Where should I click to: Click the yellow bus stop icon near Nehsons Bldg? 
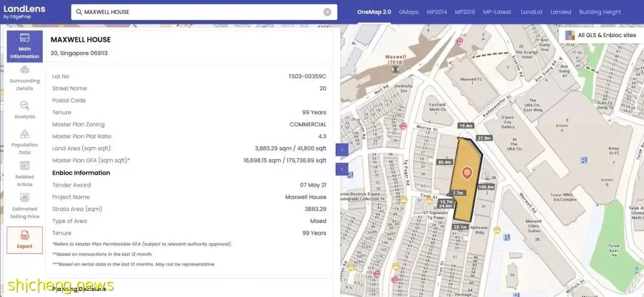coord(497,230)
